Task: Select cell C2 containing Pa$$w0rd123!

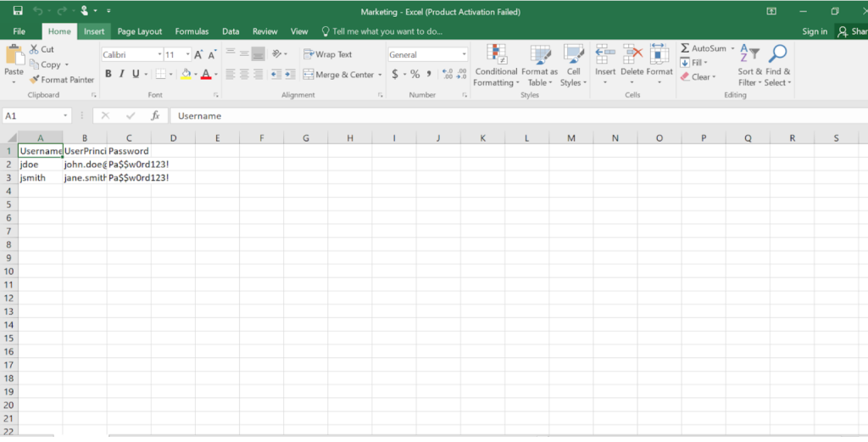Action: 129,164
